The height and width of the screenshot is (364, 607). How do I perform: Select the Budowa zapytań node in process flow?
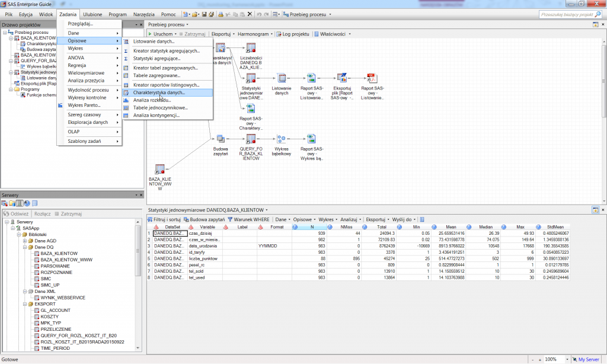221,145
